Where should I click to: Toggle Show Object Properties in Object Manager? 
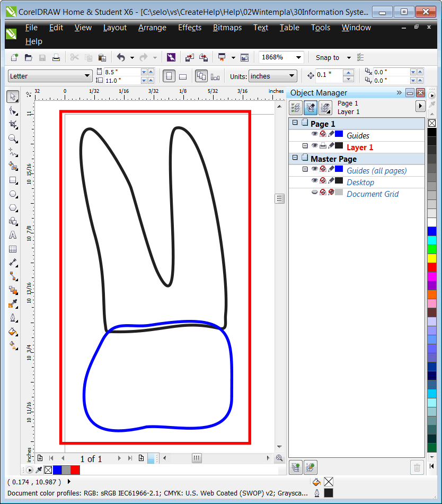point(296,108)
